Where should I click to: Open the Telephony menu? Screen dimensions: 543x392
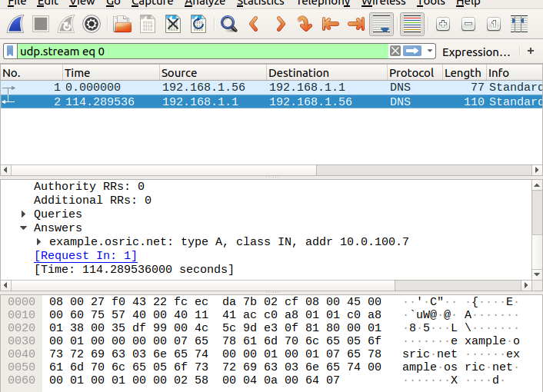tap(323, 2)
